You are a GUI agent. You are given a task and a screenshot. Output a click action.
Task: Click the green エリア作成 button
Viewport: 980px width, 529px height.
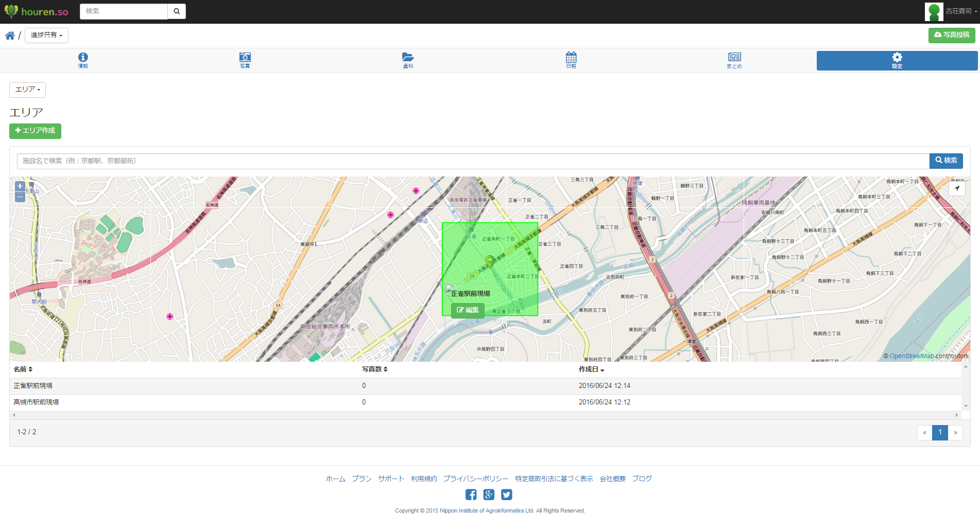tap(35, 131)
